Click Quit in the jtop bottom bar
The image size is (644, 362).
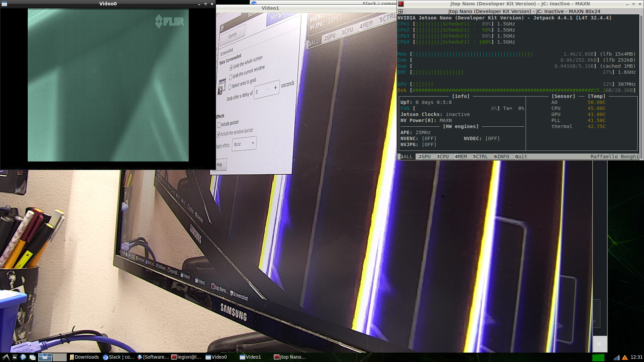(521, 157)
